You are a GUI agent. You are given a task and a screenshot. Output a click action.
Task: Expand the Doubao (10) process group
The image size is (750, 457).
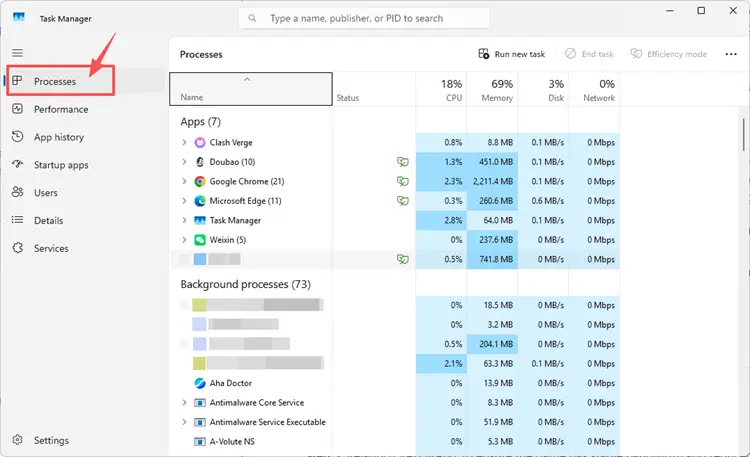coord(184,162)
